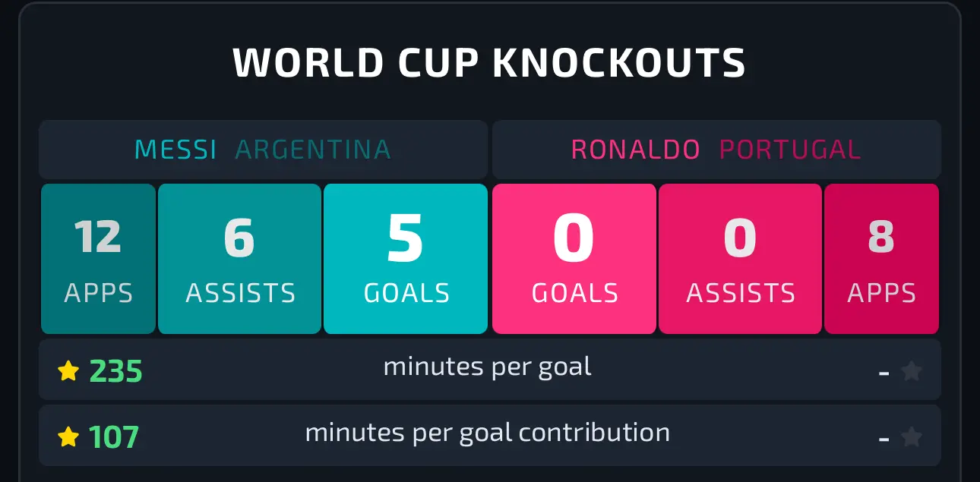Select Messi's 6 assists tile
The height and width of the screenshot is (482, 980).
coord(239,259)
